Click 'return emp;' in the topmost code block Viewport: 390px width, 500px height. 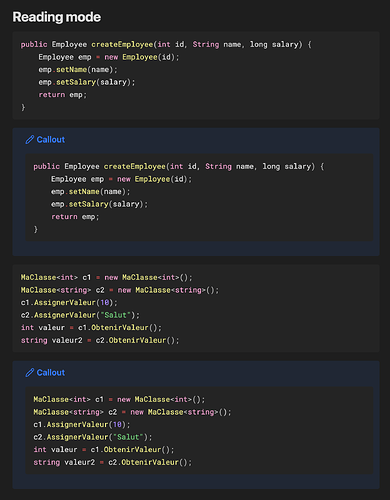(62, 95)
